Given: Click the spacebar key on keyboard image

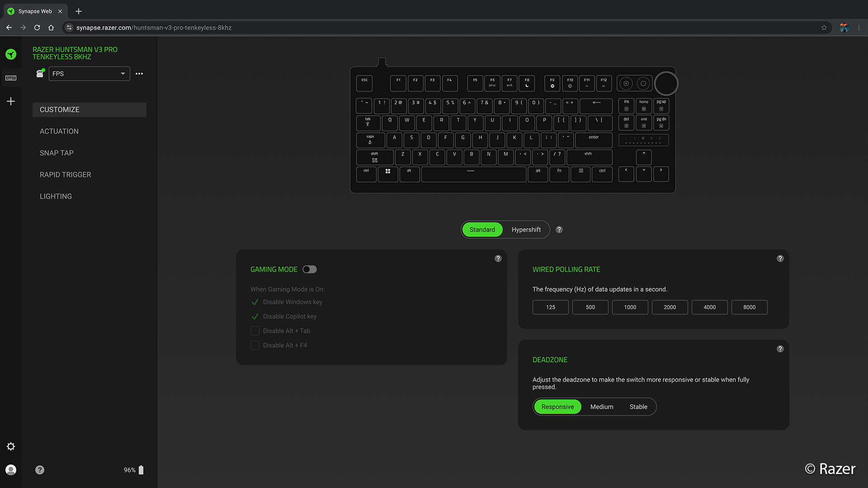Looking at the screenshot, I should (x=473, y=174).
